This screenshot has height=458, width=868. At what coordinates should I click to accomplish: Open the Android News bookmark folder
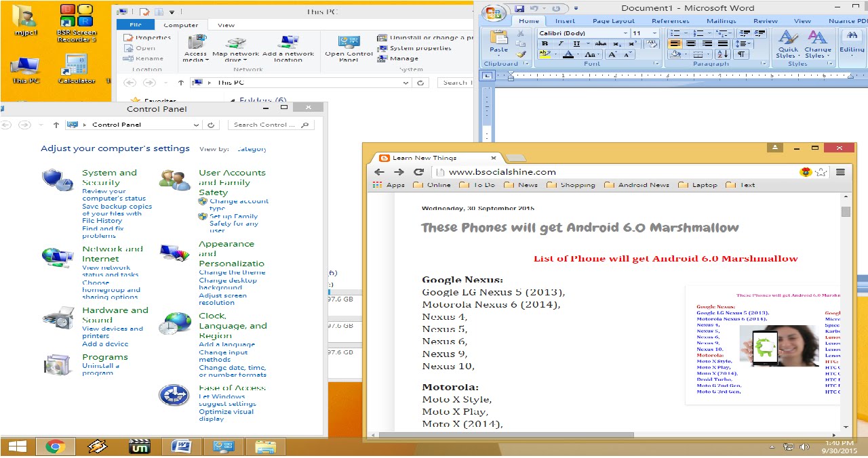point(637,185)
